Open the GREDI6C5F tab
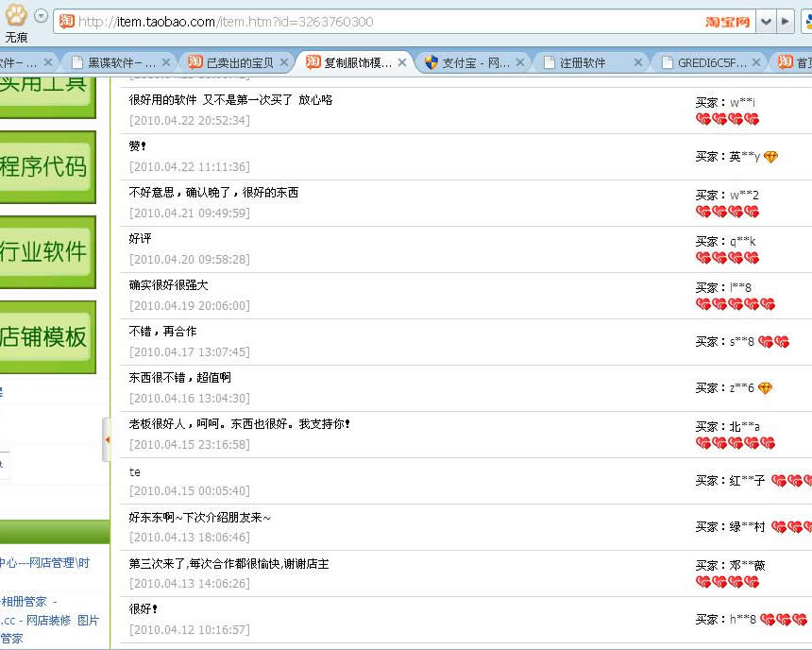This screenshot has height=650, width=812. pos(712,62)
